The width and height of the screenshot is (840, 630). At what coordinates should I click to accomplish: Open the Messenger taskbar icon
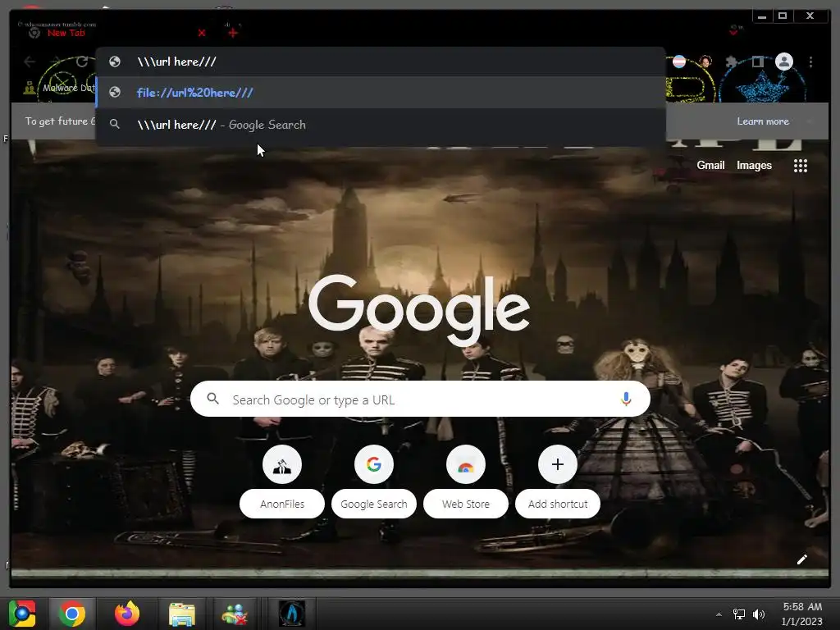click(235, 614)
